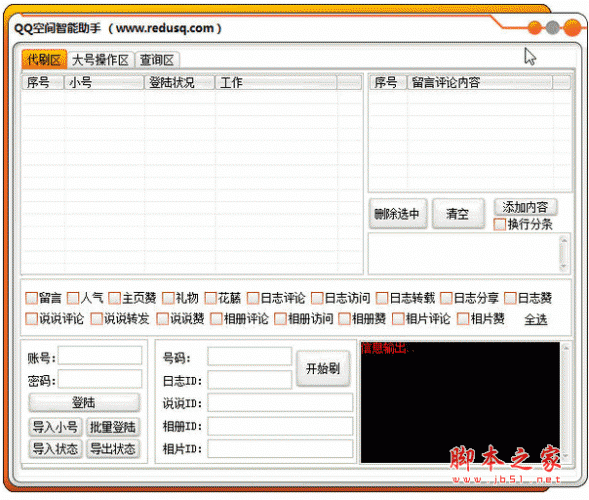Click the 全选 link
This screenshot has width=589, height=500.
click(536, 320)
